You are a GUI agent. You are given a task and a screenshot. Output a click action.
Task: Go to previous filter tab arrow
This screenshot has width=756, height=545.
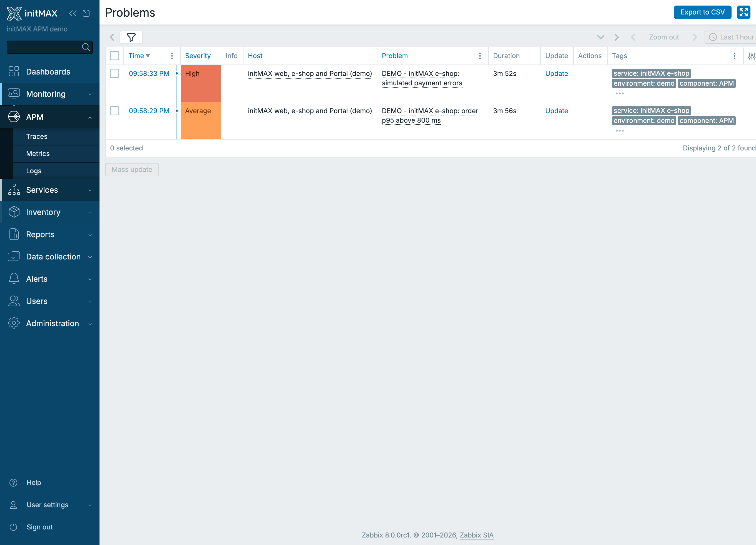click(x=112, y=37)
